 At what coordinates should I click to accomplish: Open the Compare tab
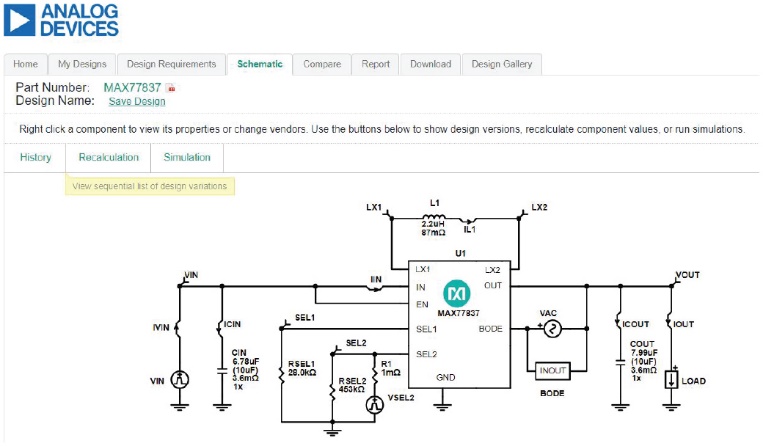321,64
